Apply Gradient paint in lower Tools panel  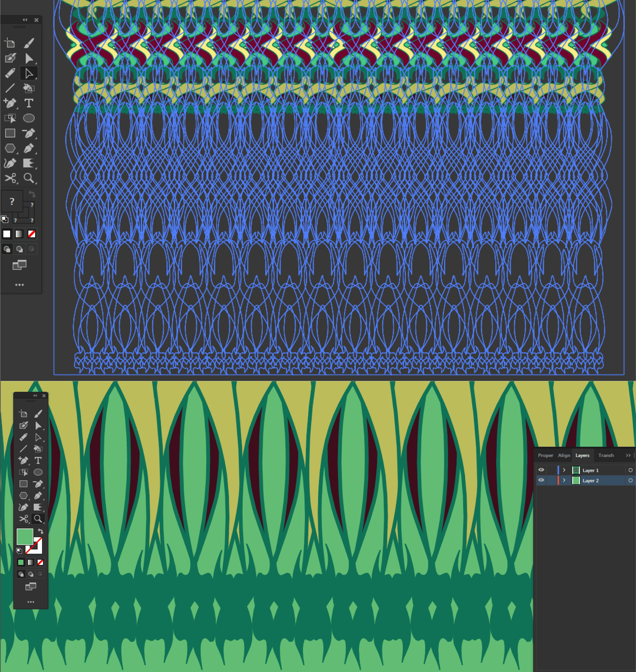(31, 562)
